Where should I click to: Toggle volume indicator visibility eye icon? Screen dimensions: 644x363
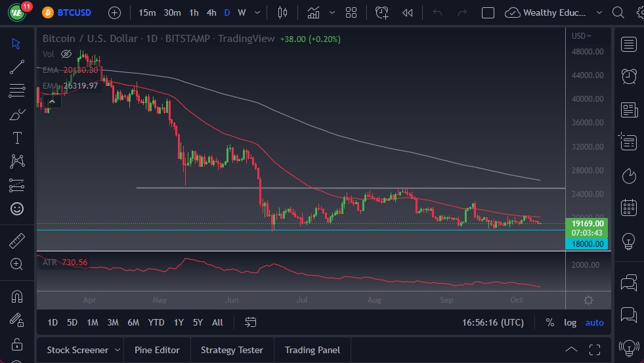tap(66, 54)
